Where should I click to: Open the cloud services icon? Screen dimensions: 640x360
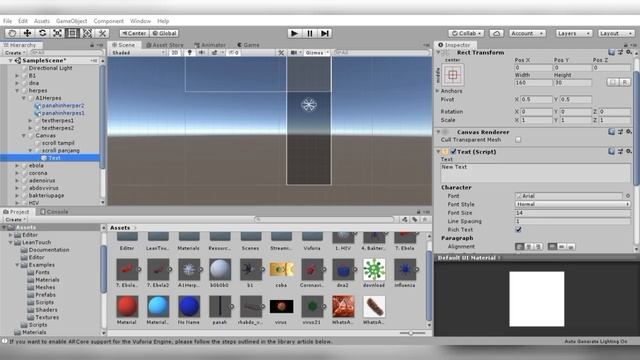(496, 33)
